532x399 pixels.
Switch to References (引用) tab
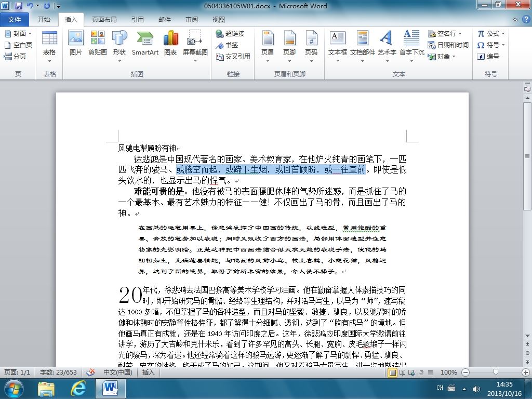coord(137,20)
